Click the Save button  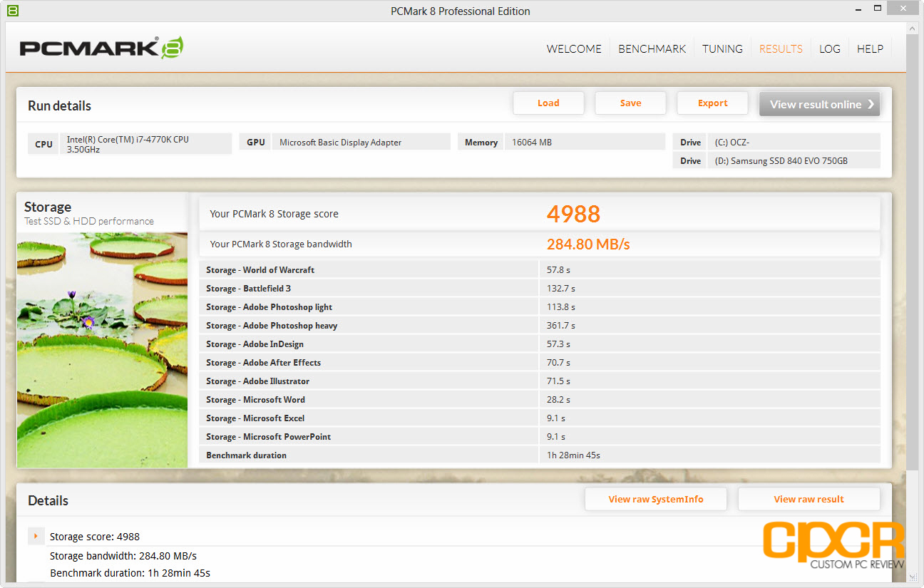(x=630, y=103)
